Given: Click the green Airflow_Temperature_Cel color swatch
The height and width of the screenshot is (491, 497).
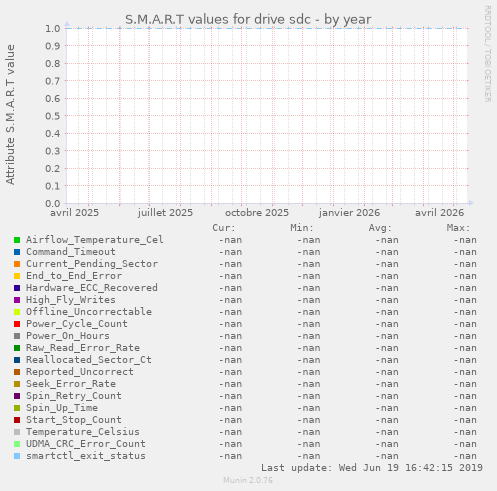Looking at the screenshot, I should pyautogui.click(x=17, y=240).
